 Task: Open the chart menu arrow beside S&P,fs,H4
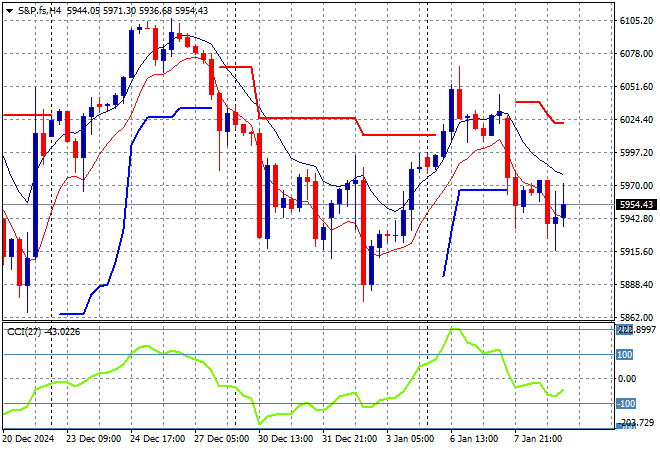click(9, 9)
